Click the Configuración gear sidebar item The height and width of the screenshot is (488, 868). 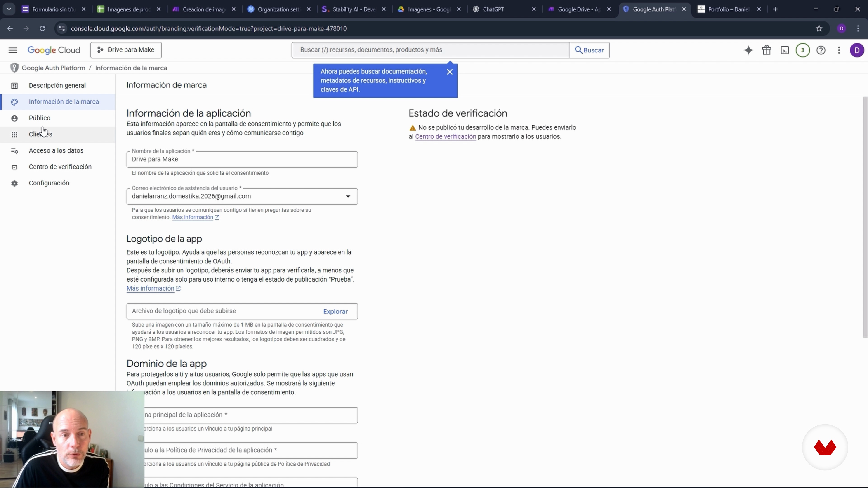click(x=49, y=183)
